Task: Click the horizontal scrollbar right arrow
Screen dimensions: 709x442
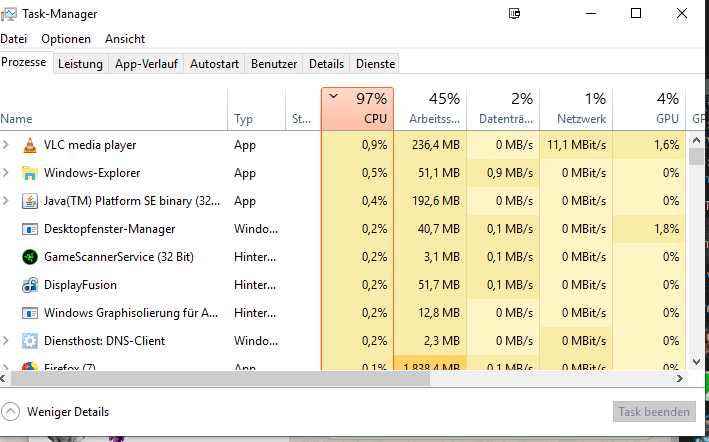Action: click(680, 379)
